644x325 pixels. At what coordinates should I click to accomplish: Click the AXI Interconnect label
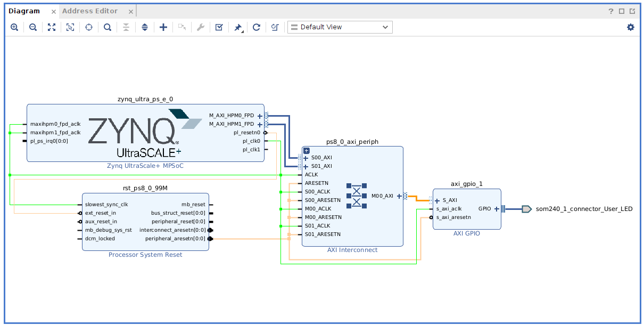point(352,250)
